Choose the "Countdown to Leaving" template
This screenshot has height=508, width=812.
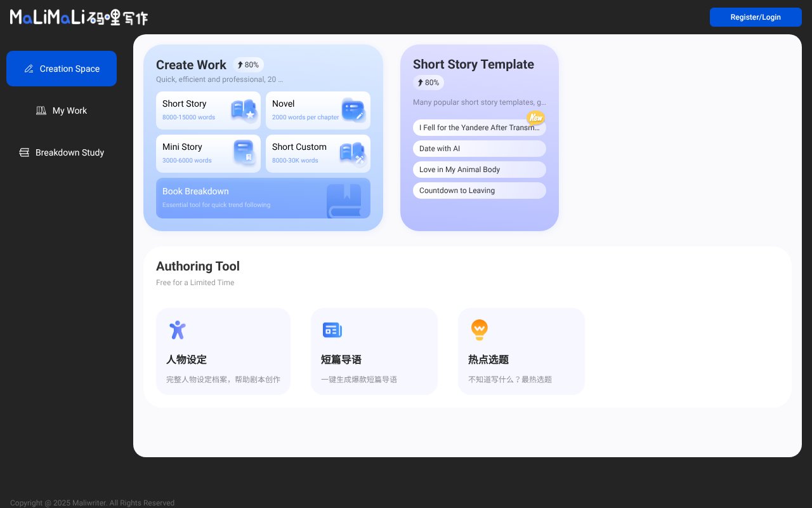coord(480,190)
